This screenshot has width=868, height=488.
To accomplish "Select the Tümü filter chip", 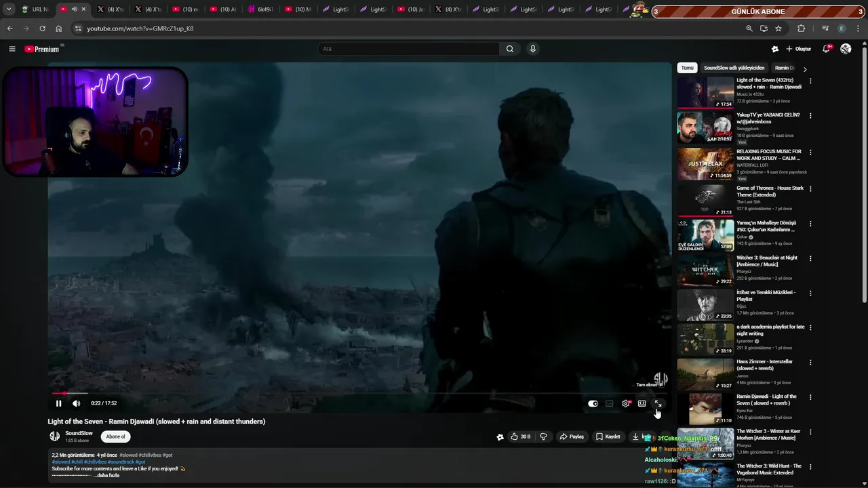I will pyautogui.click(x=688, y=68).
